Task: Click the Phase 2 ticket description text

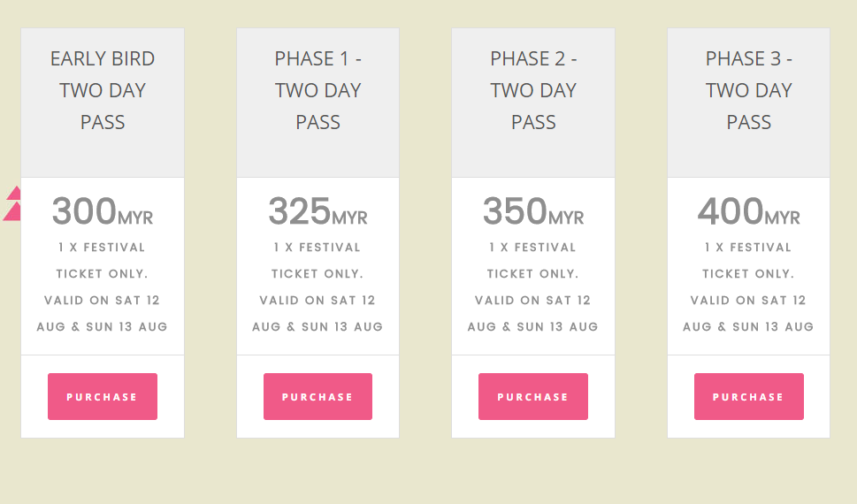Action: (x=533, y=286)
